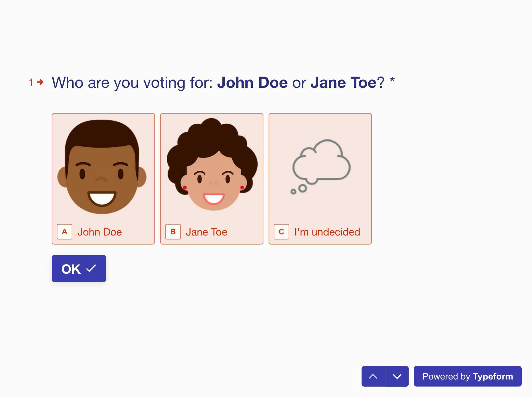Viewport: 532px width, 397px height.
Task: Click the checkmark icon in OK button
Action: pos(91,268)
